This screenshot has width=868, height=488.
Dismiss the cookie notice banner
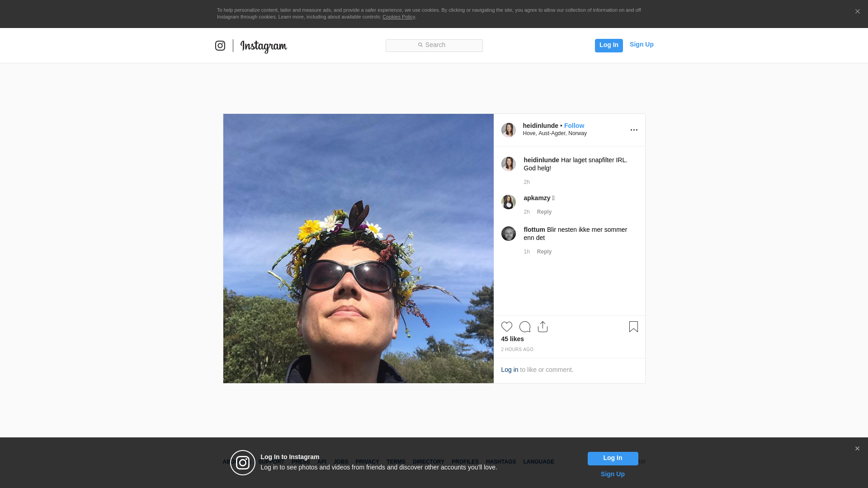point(857,12)
